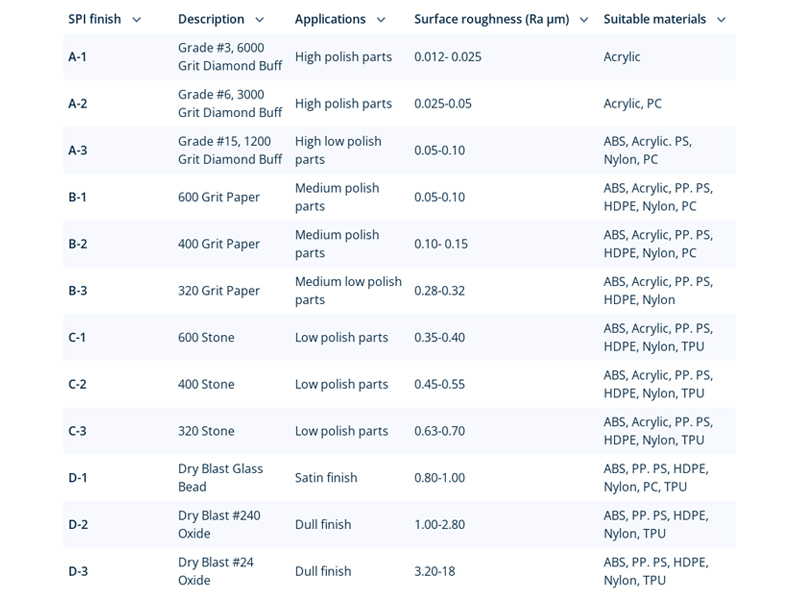The height and width of the screenshot is (600, 800).
Task: Select the D-2 finish cell
Action: coord(78,524)
